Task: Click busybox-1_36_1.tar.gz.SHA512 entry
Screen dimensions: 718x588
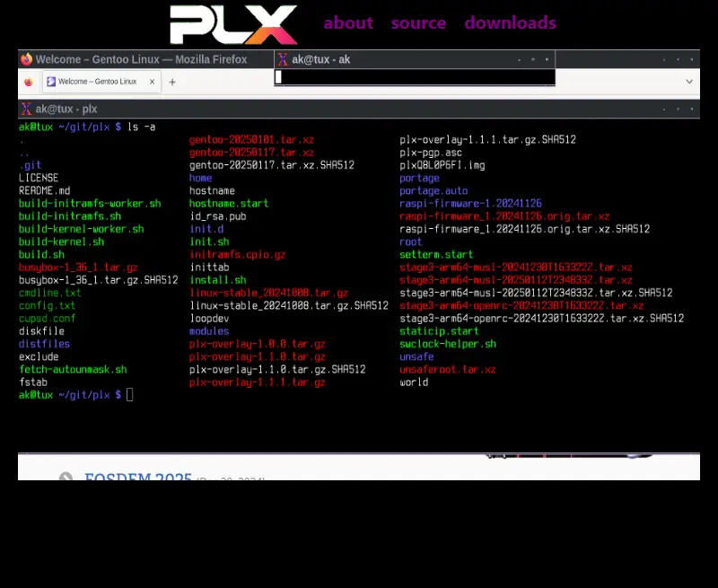Action: (99, 280)
